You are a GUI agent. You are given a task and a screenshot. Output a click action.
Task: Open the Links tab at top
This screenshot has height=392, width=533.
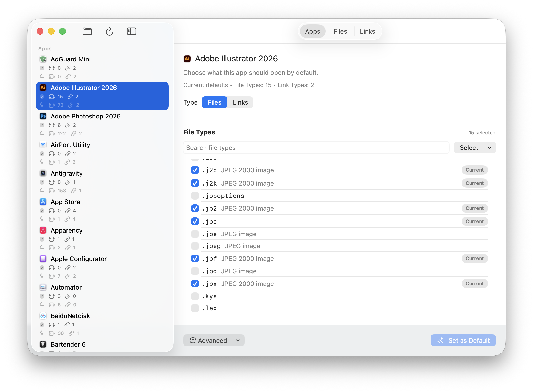367,31
